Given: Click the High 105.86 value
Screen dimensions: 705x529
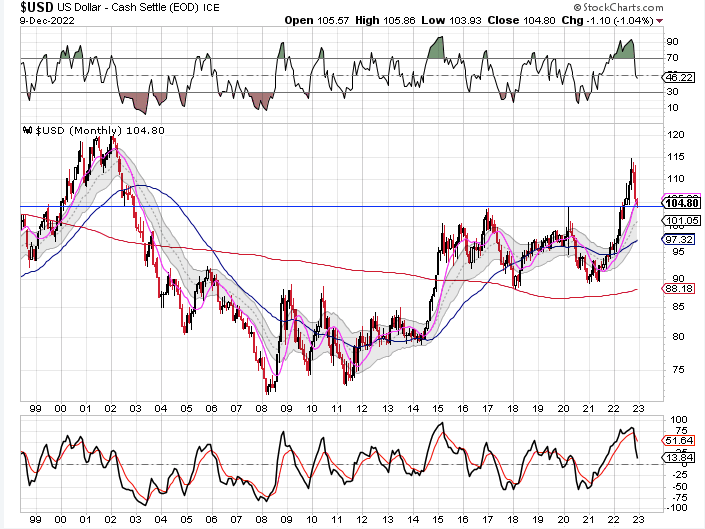Looking at the screenshot, I should (x=412, y=20).
